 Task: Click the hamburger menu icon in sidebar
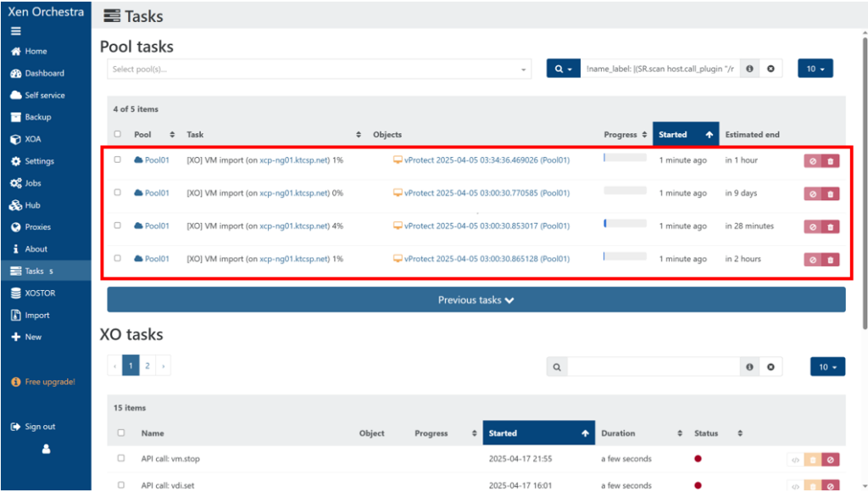pos(15,31)
